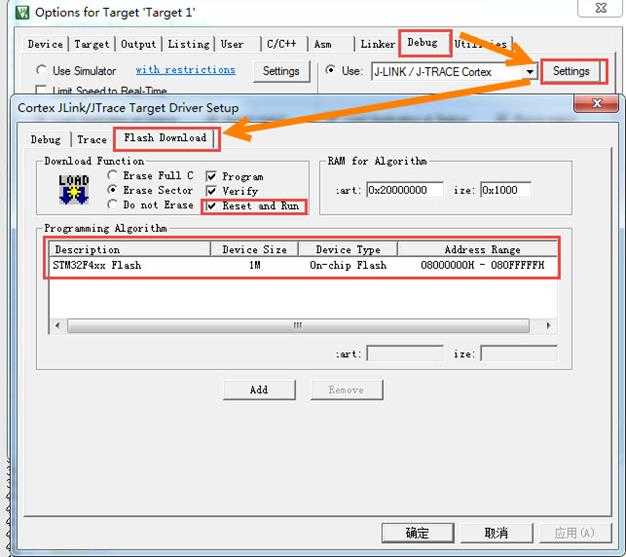Select the Flash Download tab
The height and width of the screenshot is (557, 626).
tap(165, 138)
